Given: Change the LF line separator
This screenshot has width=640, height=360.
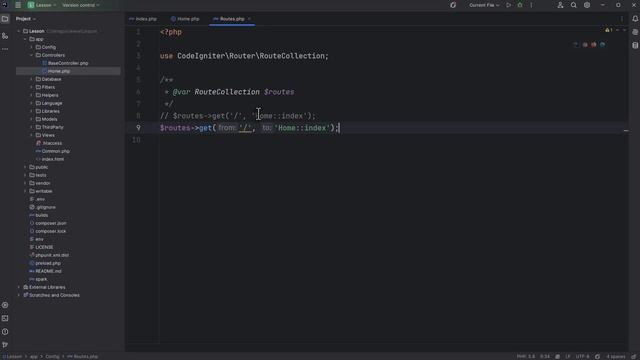Looking at the screenshot, I should click(x=568, y=356).
